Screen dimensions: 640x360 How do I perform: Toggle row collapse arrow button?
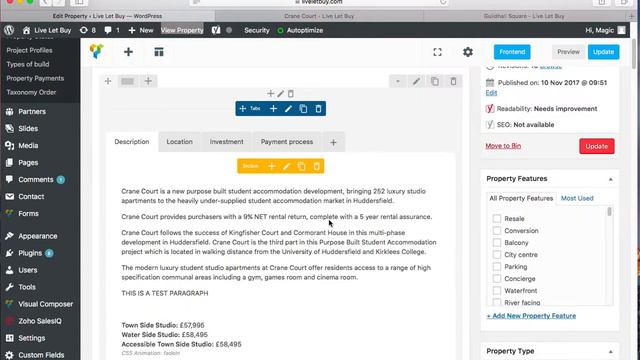click(398, 81)
